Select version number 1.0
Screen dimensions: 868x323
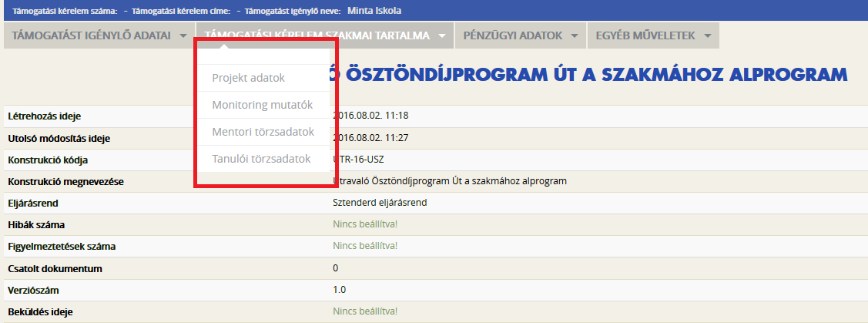pos(339,290)
